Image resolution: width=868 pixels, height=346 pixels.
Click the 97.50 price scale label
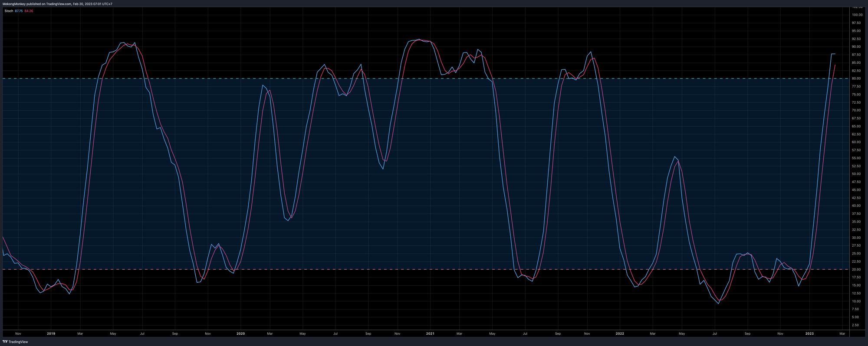pyautogui.click(x=857, y=23)
